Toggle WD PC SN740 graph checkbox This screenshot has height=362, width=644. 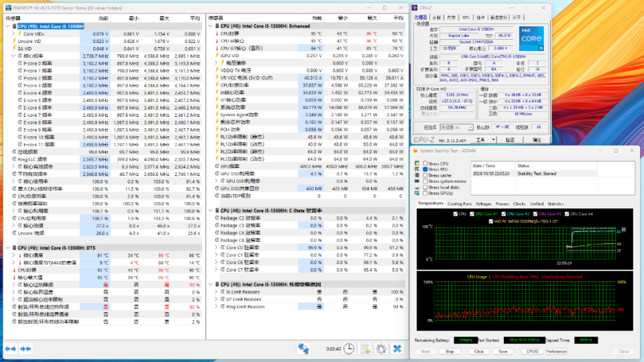click(x=491, y=222)
